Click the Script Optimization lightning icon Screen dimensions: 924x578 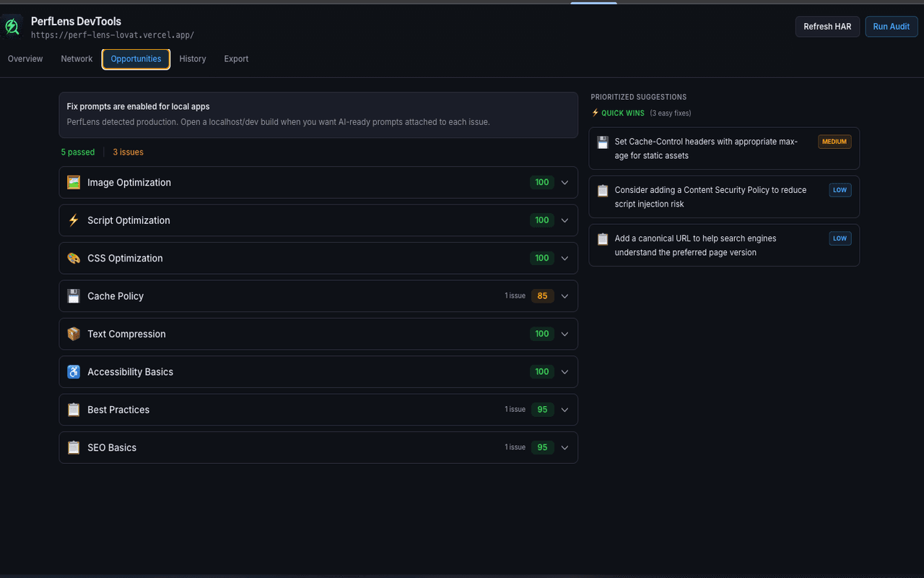point(74,220)
